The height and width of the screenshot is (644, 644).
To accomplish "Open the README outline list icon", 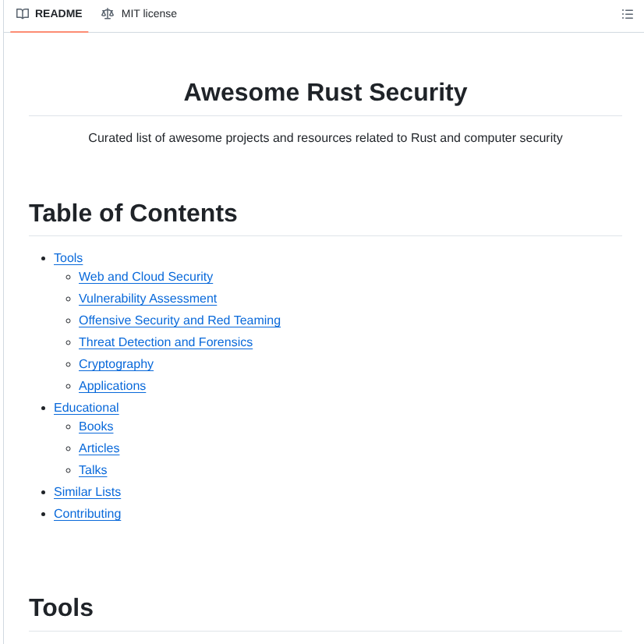I will (627, 14).
